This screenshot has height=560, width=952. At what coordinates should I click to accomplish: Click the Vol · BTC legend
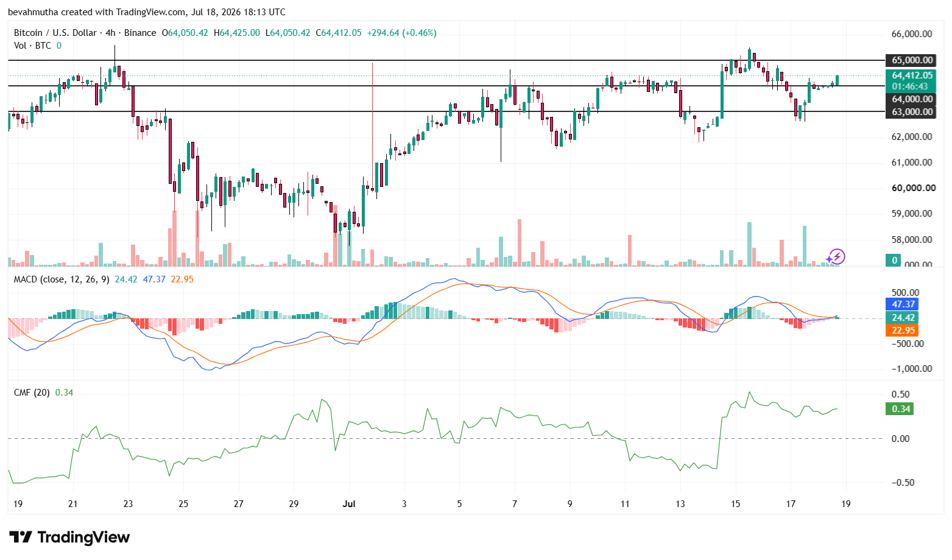[32, 46]
